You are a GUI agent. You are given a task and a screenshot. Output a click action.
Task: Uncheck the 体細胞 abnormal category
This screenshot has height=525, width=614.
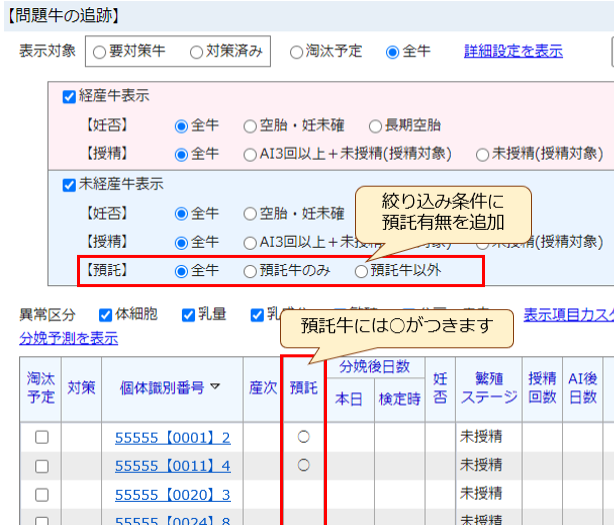pos(105,315)
